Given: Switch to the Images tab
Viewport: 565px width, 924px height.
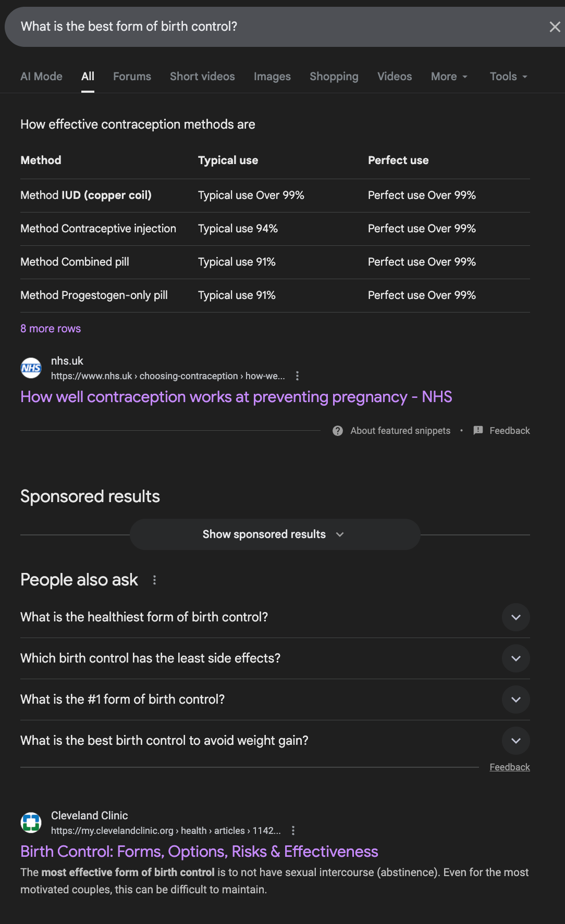Looking at the screenshot, I should (x=272, y=76).
